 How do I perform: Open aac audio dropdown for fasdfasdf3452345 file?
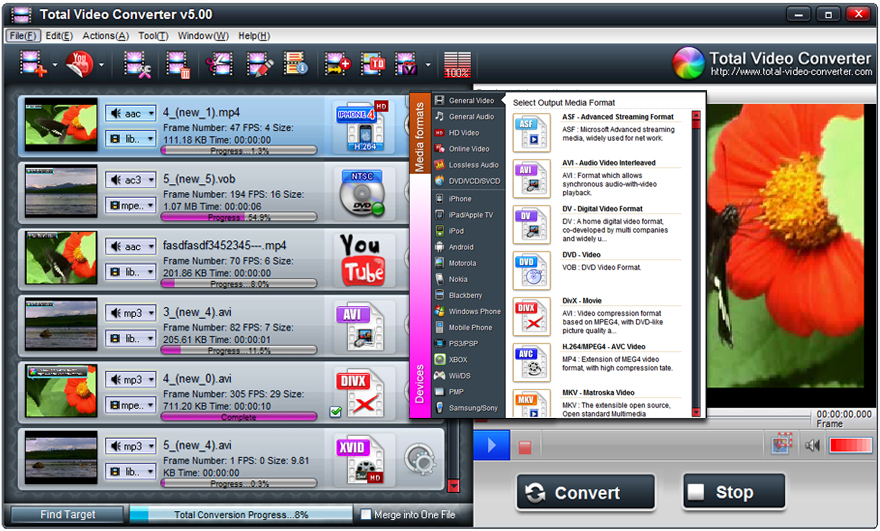click(130, 247)
